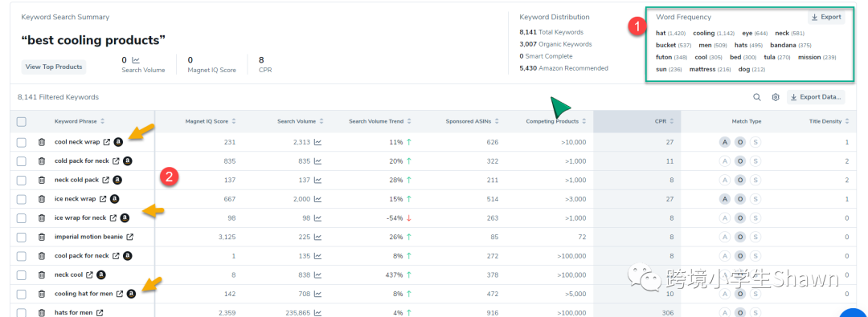The width and height of the screenshot is (868, 317).
Task: Open external link for ice neck wrap
Action: point(104,198)
